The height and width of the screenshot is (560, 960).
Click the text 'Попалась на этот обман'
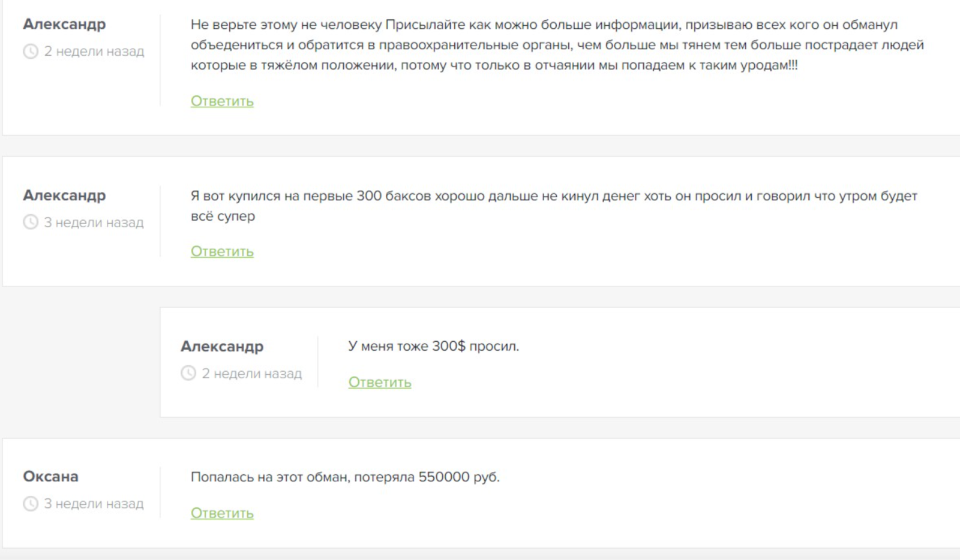[345, 477]
